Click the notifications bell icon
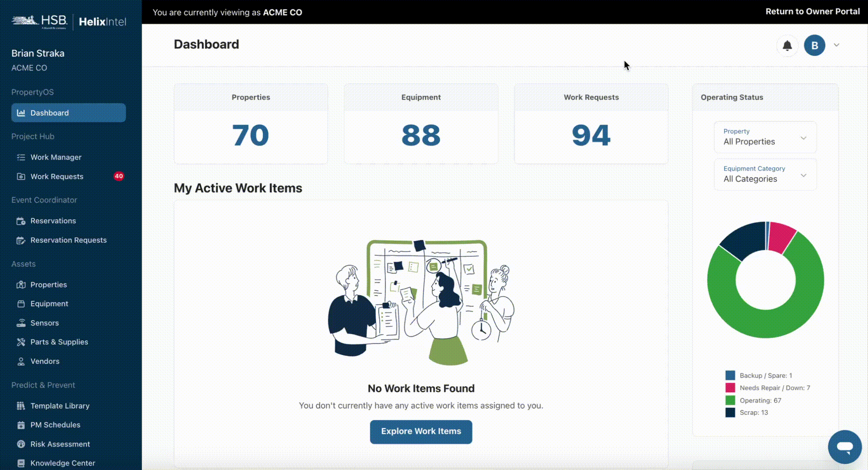Viewport: 868px width, 470px height. tap(787, 46)
